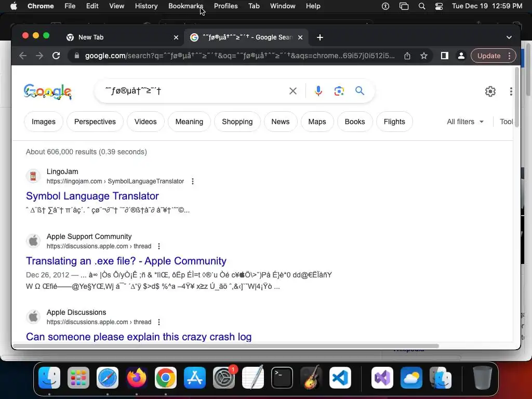Click the menu bar date and time
The width and height of the screenshot is (532, 399).
pos(487,6)
